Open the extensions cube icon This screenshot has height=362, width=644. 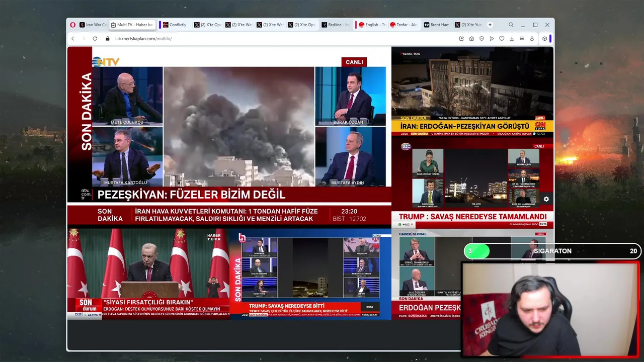coord(544,39)
